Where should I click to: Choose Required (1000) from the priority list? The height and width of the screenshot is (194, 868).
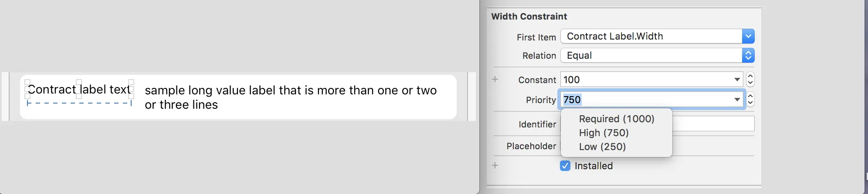coord(616,119)
